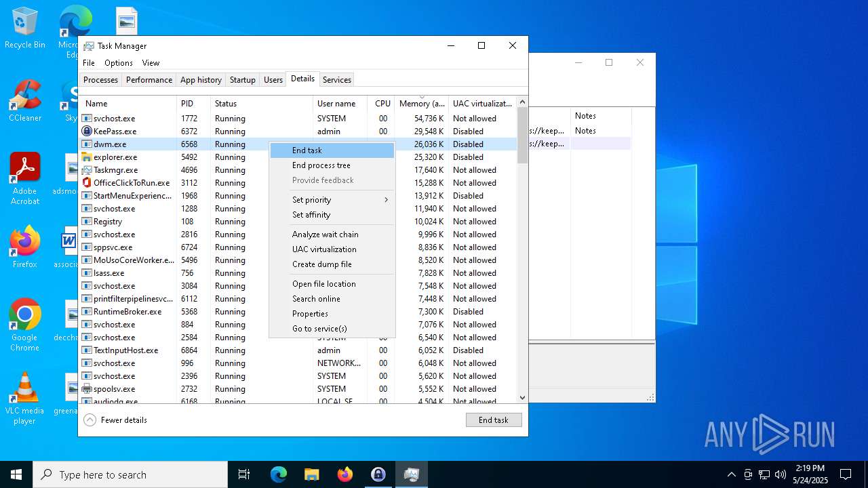Switch to KeePass taskbar icon
Screen dimensions: 868x488
(x=378, y=474)
